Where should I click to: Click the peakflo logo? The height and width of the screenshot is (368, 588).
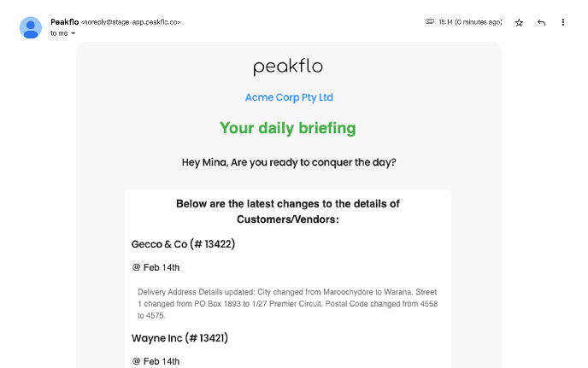pos(288,67)
